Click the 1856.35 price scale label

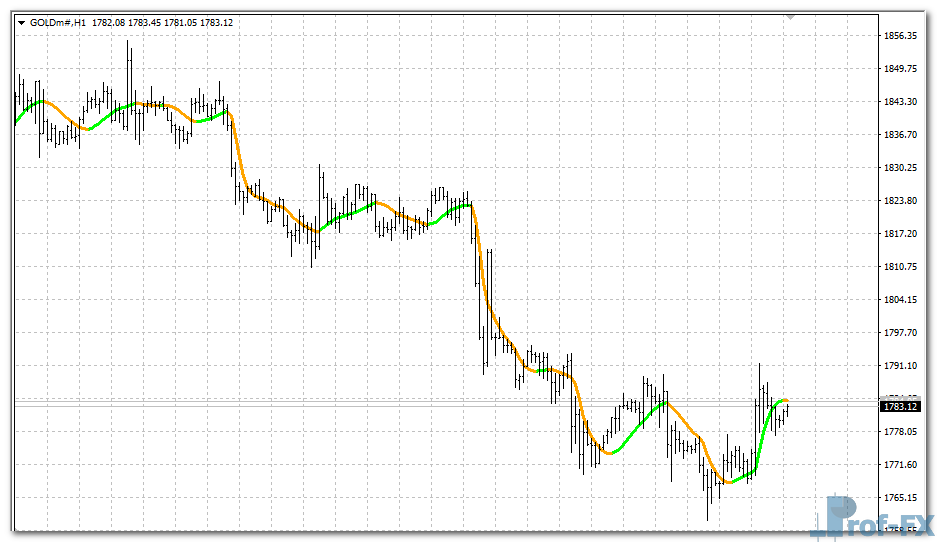point(901,36)
